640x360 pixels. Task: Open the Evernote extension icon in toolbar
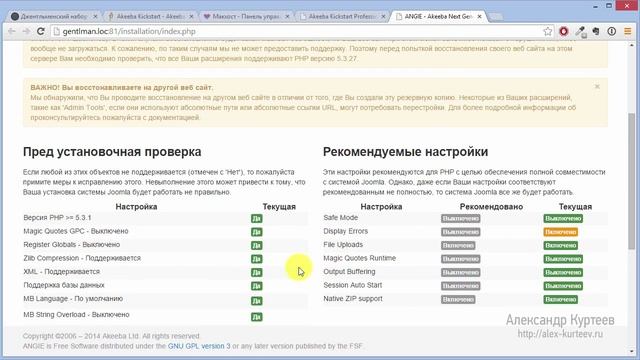(x=596, y=31)
